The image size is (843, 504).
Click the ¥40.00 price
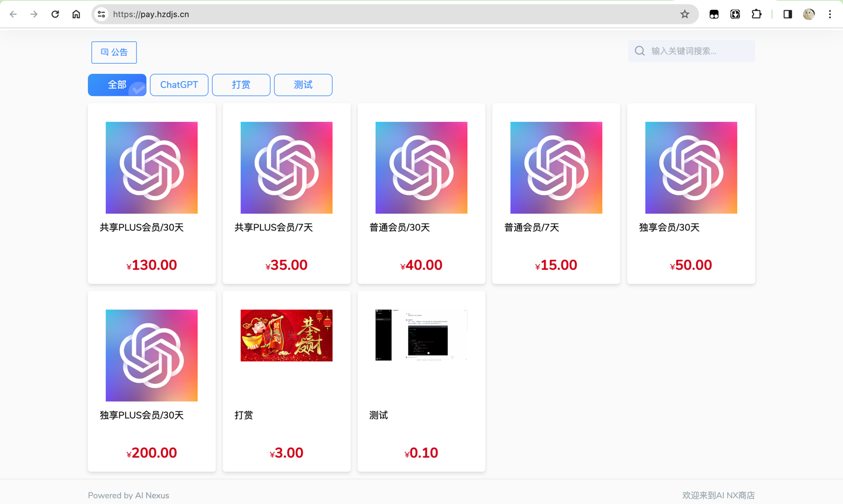click(x=421, y=265)
